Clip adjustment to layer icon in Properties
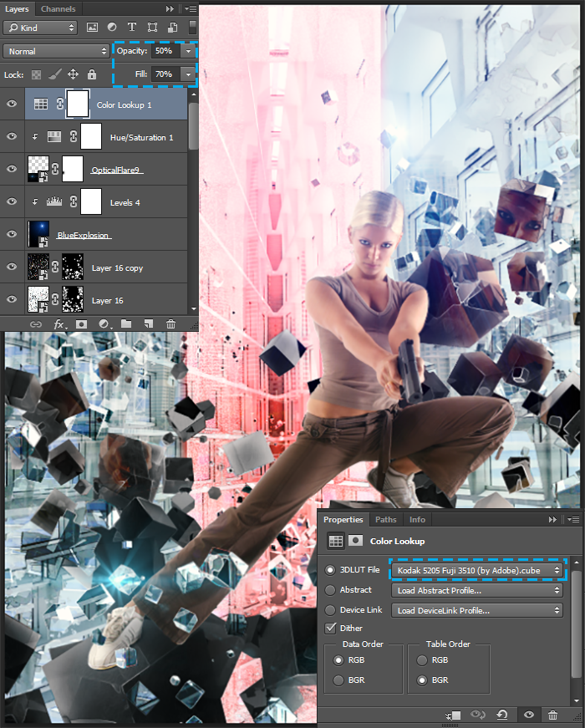Screen dimensions: 585x728 453,715
